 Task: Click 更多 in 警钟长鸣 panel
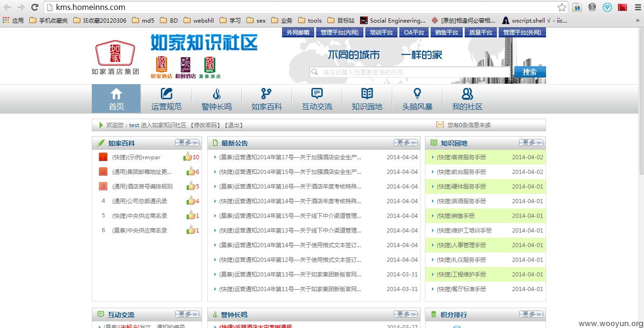[x=406, y=314]
